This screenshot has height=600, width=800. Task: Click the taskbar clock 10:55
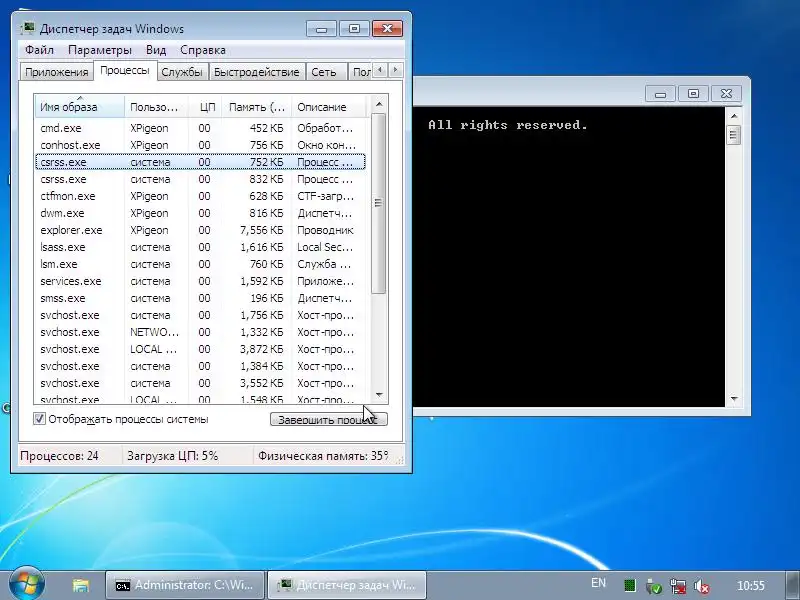751,585
